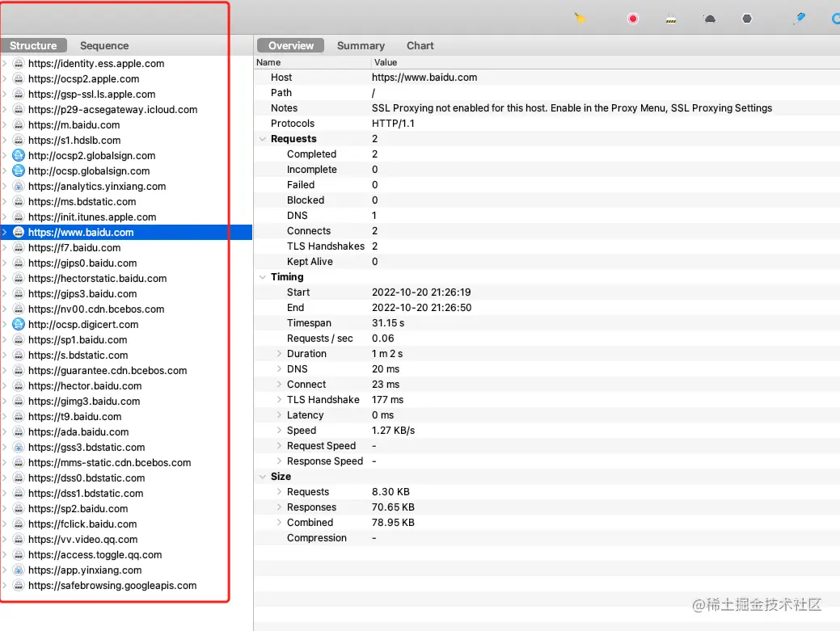Select https://guarantee.cdn.bcebos.com host row
Viewport: 840px width, 631px height.
tap(126, 370)
